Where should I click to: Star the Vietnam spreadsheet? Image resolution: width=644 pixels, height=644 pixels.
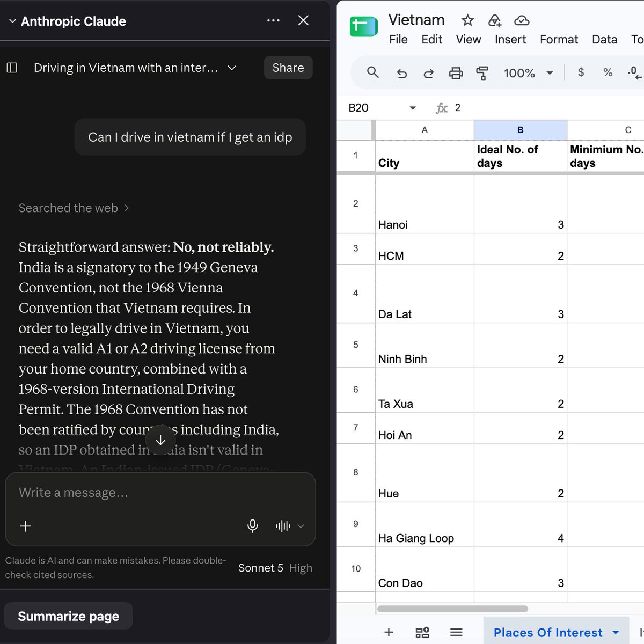click(x=467, y=20)
